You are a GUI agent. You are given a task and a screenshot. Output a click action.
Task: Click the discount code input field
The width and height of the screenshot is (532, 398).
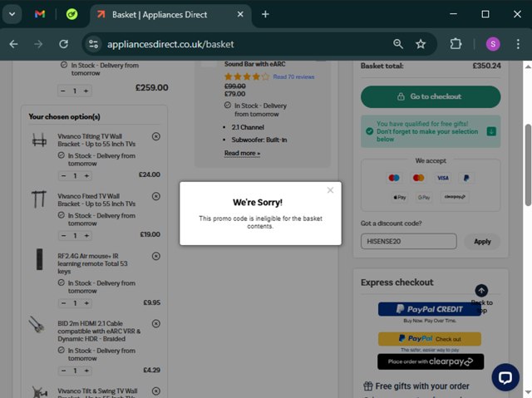(408, 242)
